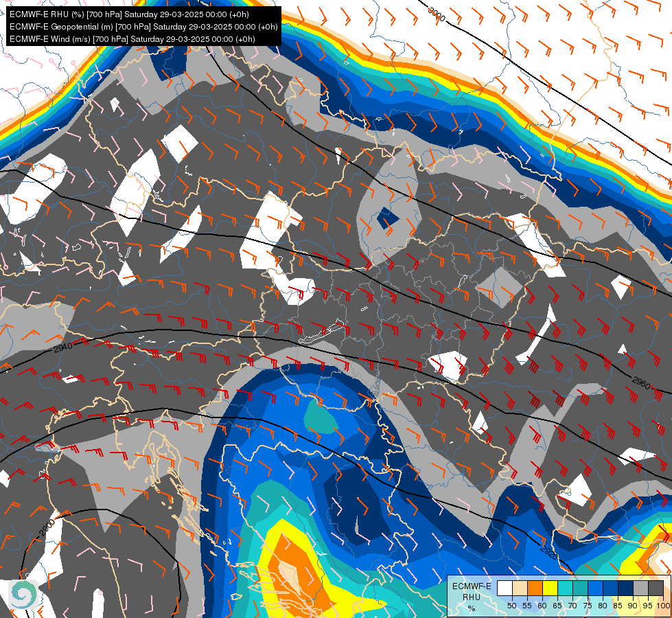Screen dimensions: 672x618
Task: Click the 'ECMWF-E Wind (m/s)' title line
Action: pos(132,39)
